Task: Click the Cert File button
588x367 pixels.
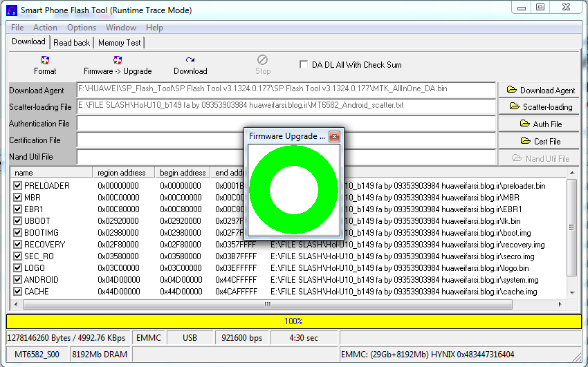Action: [539, 141]
